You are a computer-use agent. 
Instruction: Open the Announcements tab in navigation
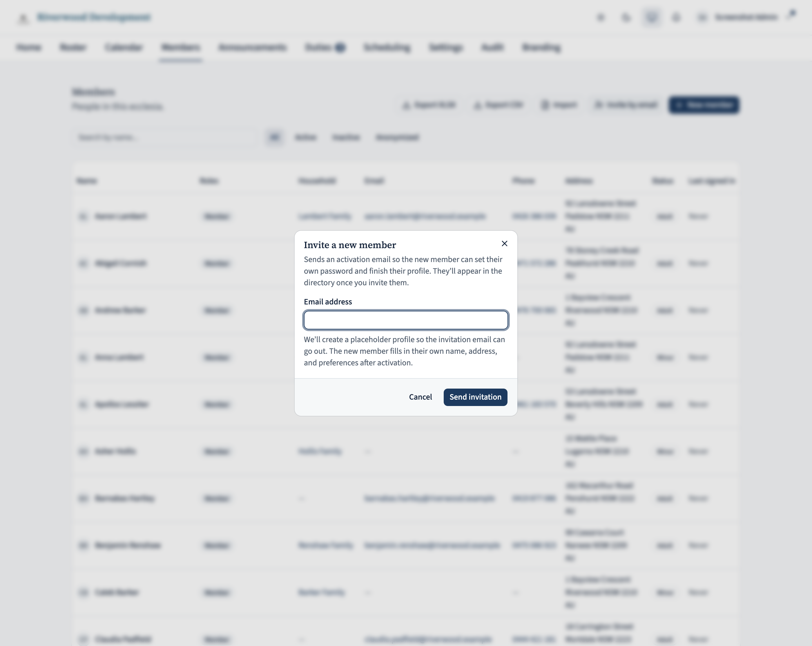(252, 48)
